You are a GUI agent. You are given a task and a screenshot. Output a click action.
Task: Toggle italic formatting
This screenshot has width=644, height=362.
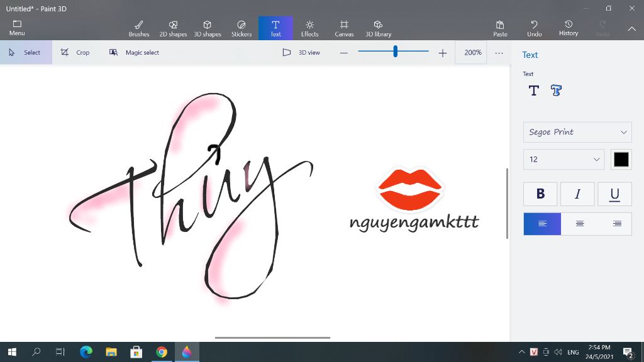click(x=577, y=194)
